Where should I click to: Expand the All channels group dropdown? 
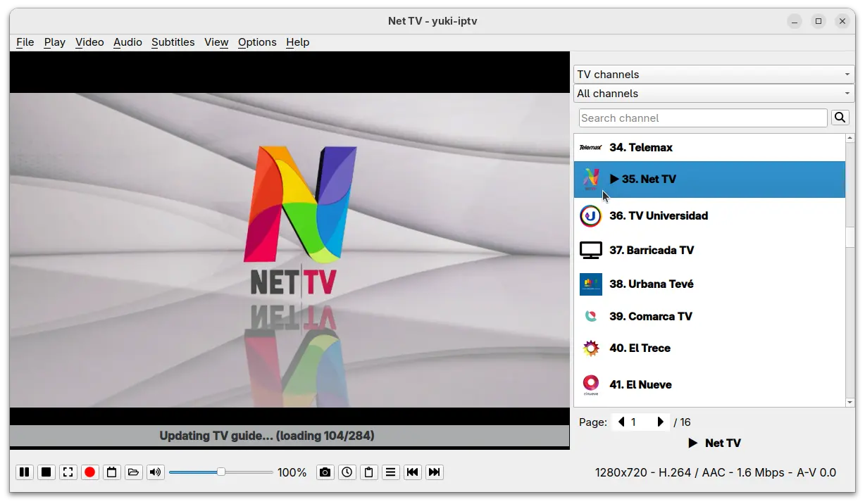tap(714, 93)
